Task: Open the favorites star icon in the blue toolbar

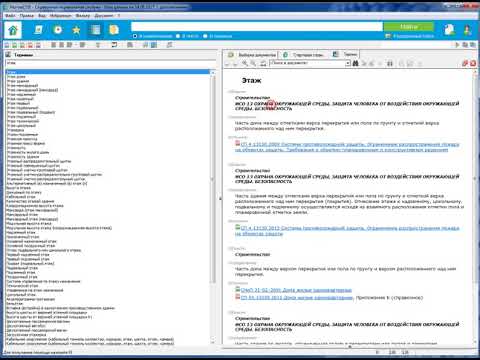Action: tap(76, 30)
